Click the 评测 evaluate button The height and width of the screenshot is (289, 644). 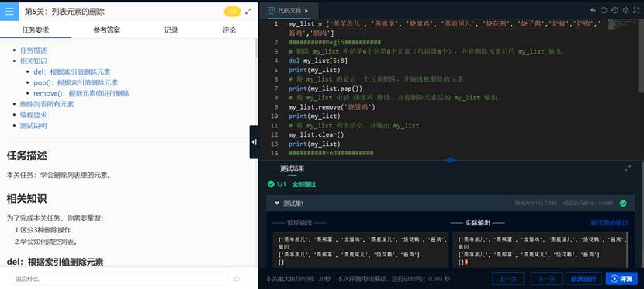click(x=621, y=279)
